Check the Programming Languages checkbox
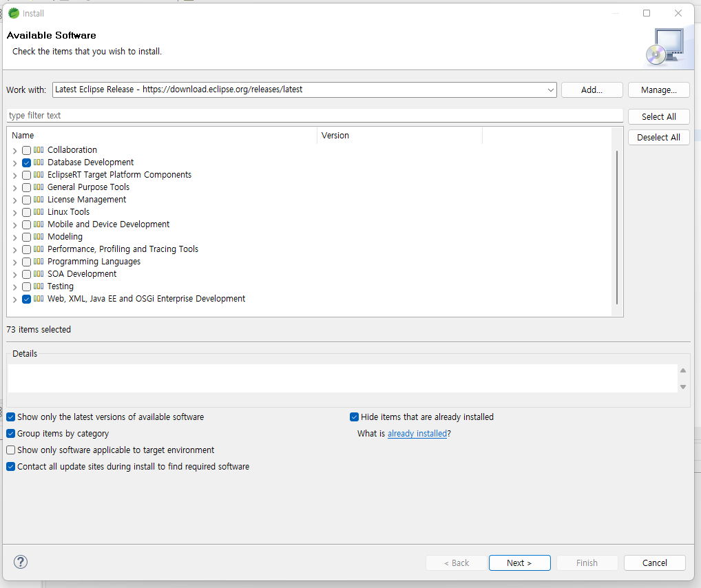Viewport: 701px width, 588px height. (26, 262)
